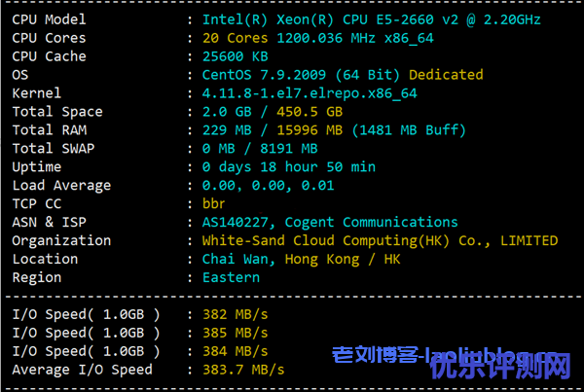Click the ASN text AS140227, Cogent Communications
Screen dimensions: 584x392
[330, 223]
